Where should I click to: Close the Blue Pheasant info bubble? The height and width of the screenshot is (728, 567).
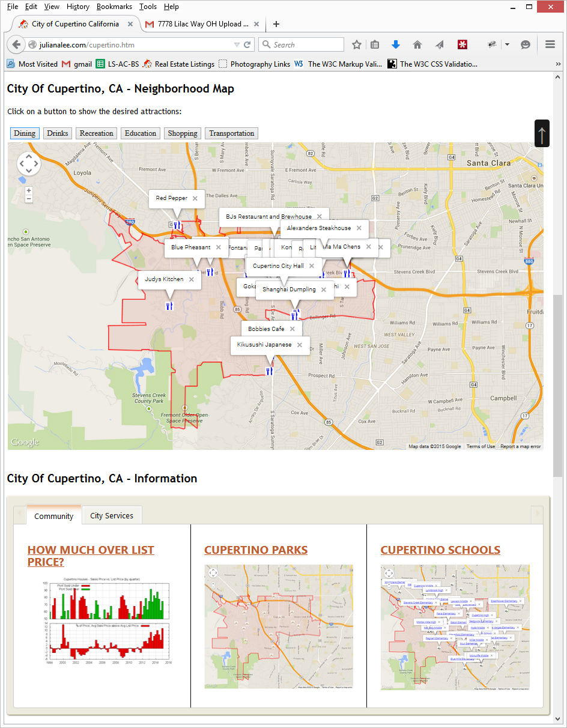point(218,247)
